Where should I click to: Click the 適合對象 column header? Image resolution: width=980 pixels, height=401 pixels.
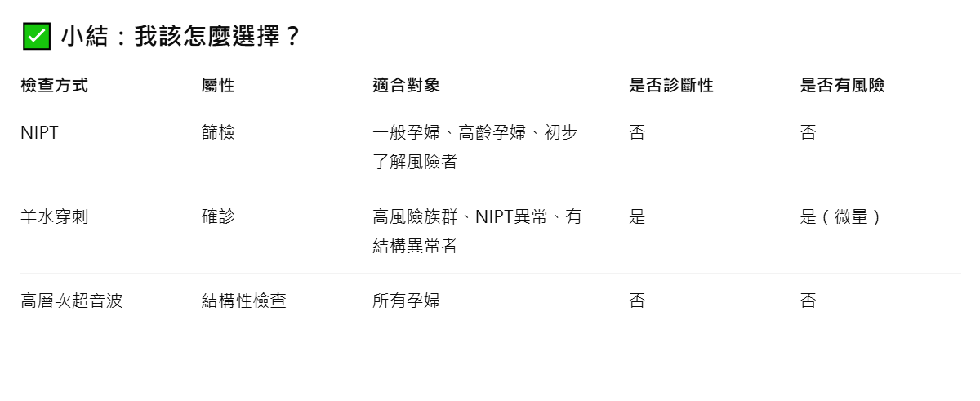(407, 86)
